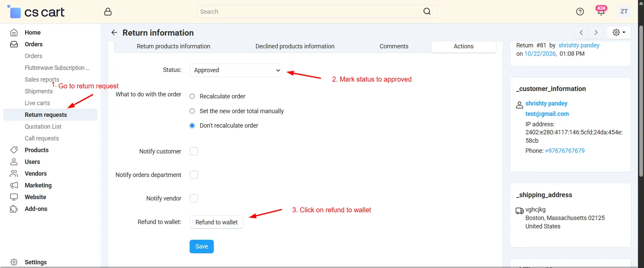Select Set the new order total manually
This screenshot has height=268, width=644.
point(192,111)
